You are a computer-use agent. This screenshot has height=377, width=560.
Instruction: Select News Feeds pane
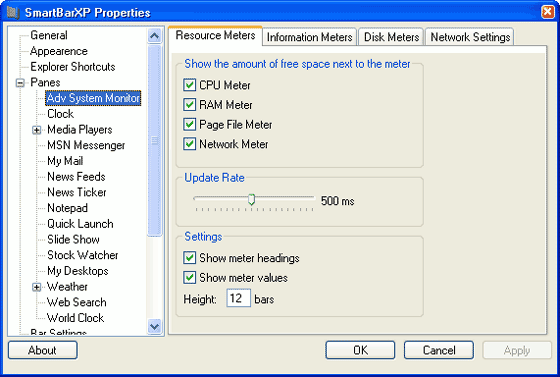pyautogui.click(x=76, y=177)
